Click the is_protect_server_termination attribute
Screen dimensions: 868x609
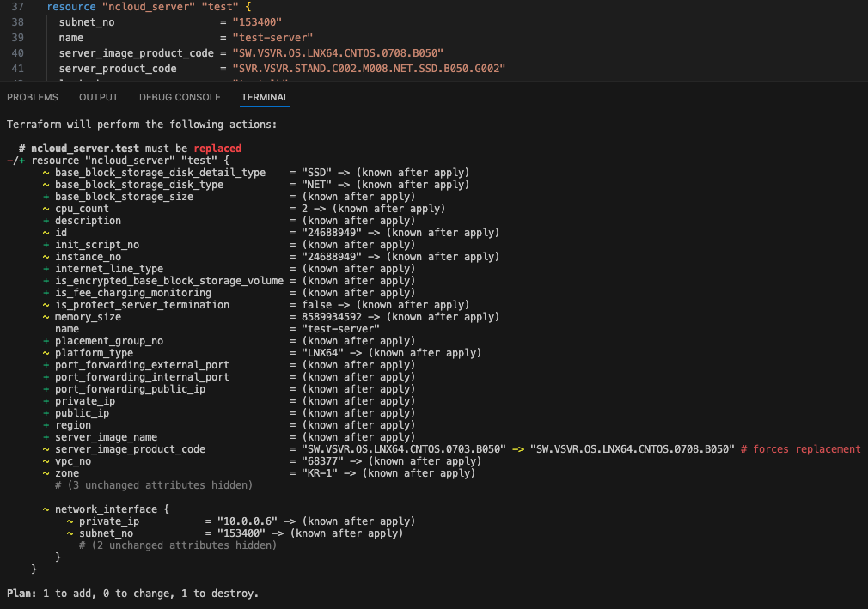pyautogui.click(x=143, y=305)
